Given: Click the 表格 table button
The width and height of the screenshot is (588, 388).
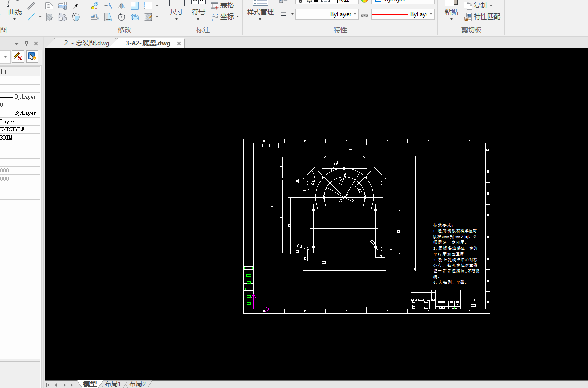Looking at the screenshot, I should point(222,5).
